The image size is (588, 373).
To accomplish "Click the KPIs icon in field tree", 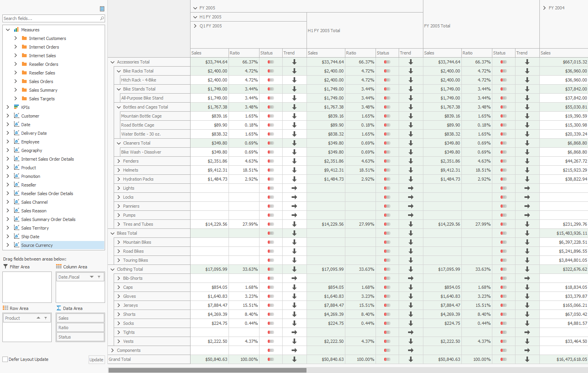I will (x=16, y=107).
